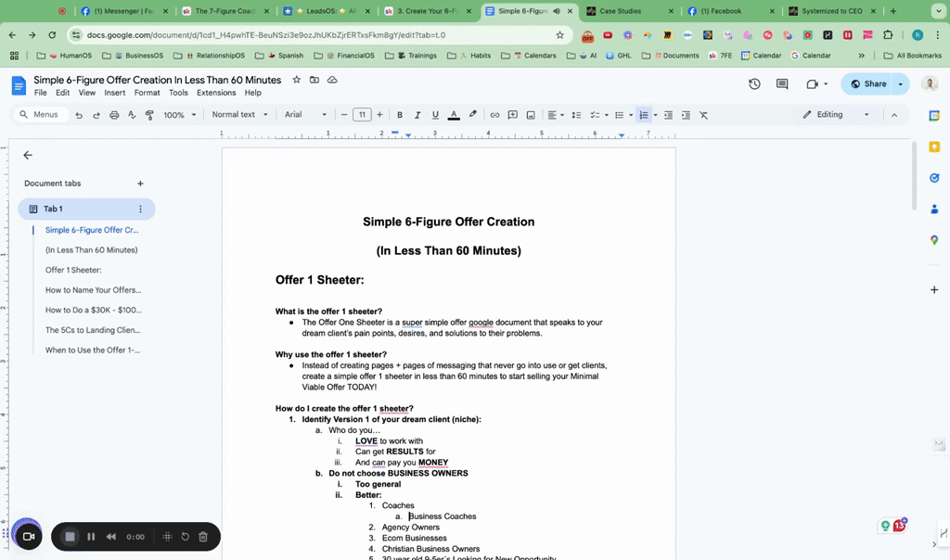Decrease the font size

pyautogui.click(x=344, y=115)
